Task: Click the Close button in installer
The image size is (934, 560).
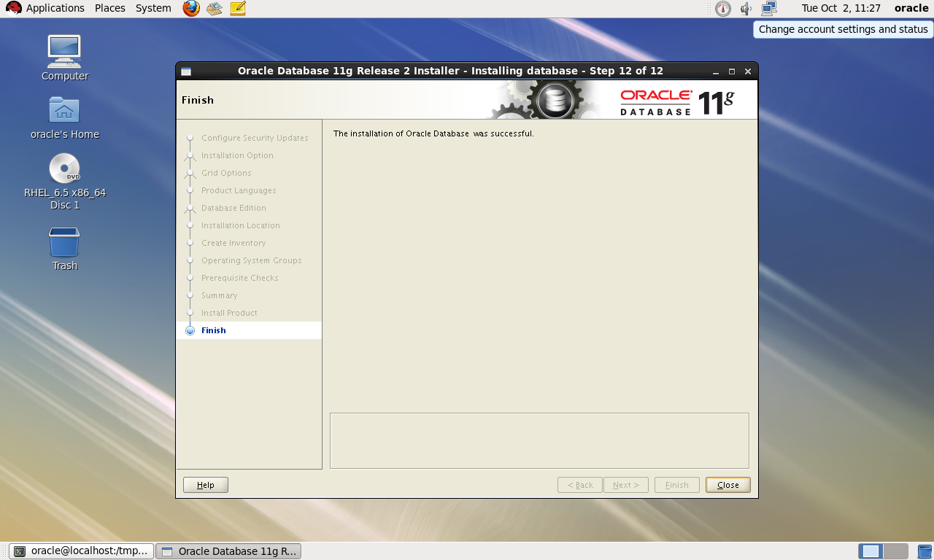Action: [728, 485]
